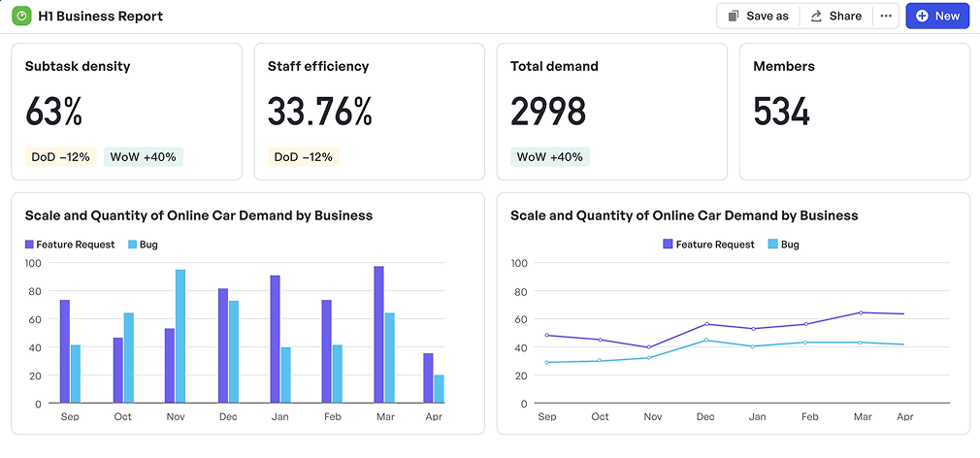Viewport: 980px width, 458px height.
Task: Select the Total demand card
Action: (x=611, y=111)
